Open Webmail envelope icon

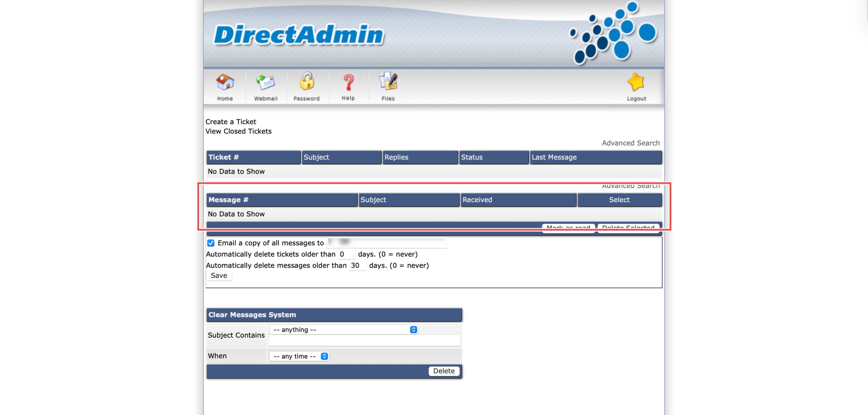coord(265,82)
